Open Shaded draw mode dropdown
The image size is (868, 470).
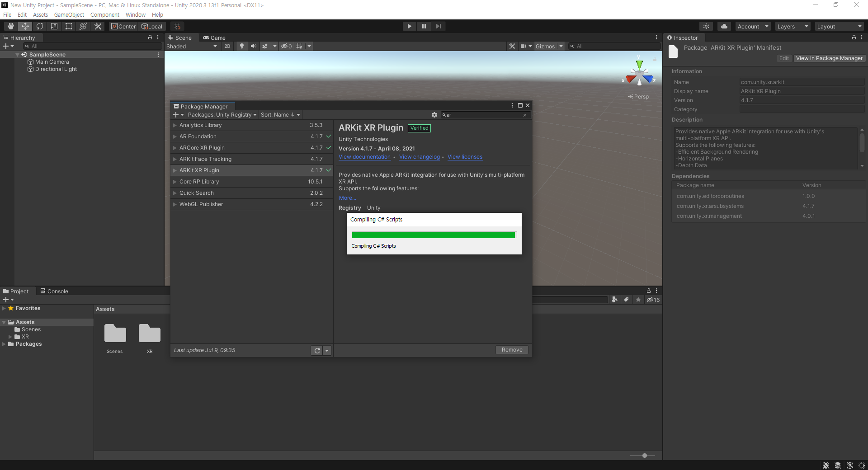pos(192,46)
